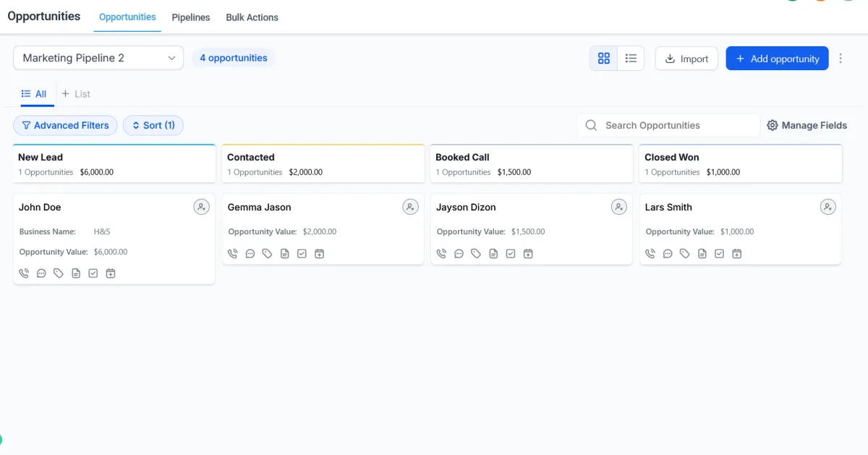Open the Jayson Dizon opportunity name
Screen dimensions: 868x455
(x=466, y=207)
